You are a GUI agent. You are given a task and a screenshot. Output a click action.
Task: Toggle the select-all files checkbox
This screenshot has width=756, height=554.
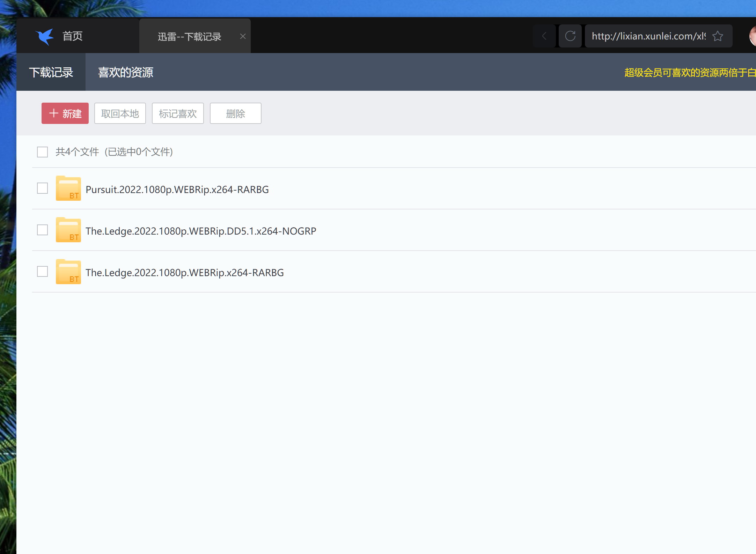tap(43, 152)
